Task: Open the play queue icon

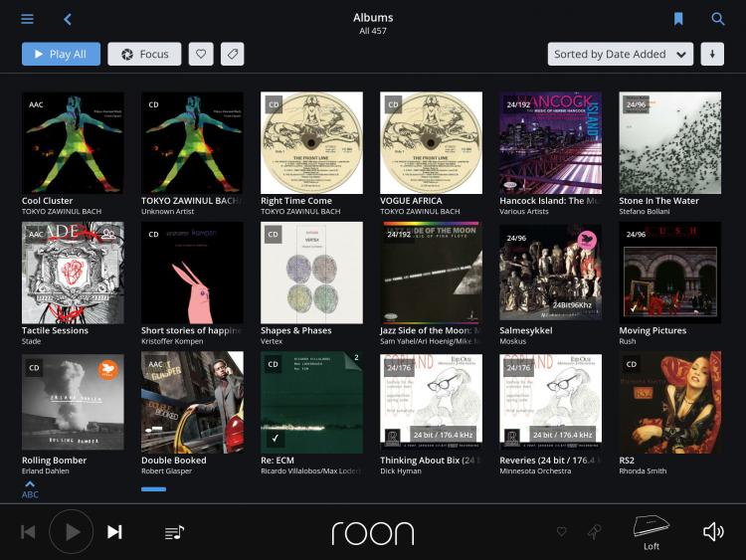Action: 174,532
